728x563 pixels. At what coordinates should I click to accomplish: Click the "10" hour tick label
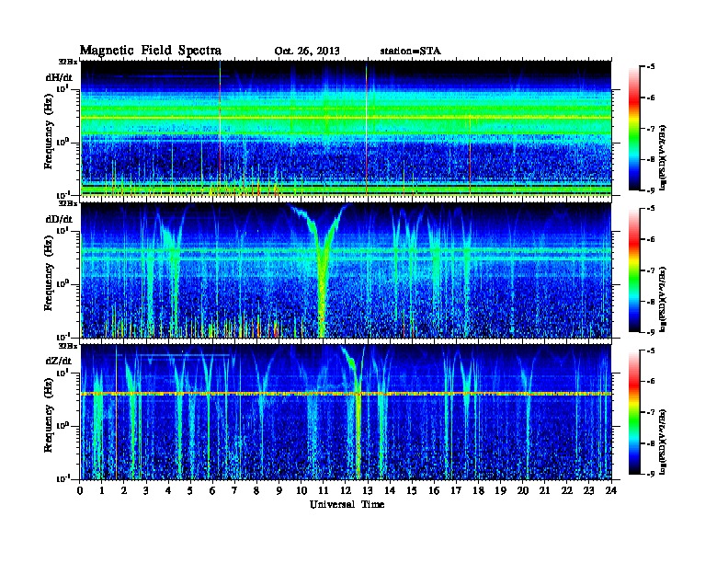301,490
